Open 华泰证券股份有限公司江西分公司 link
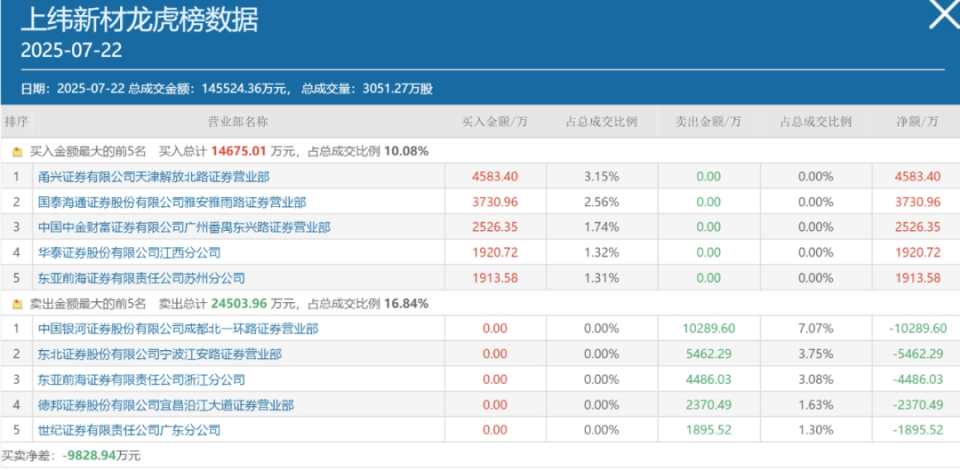 pyautogui.click(x=129, y=252)
